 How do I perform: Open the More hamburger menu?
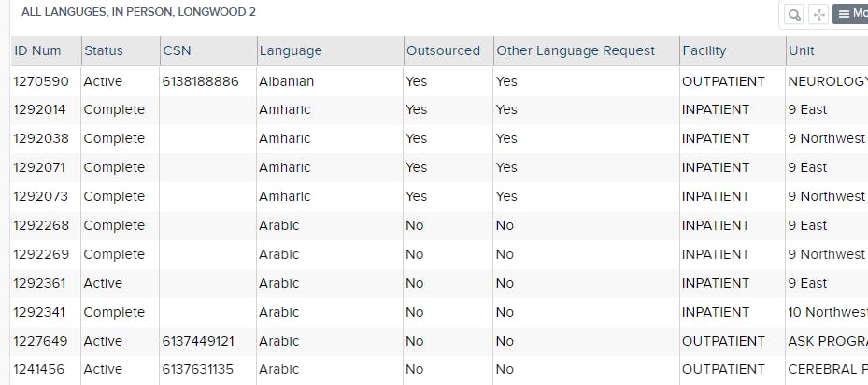click(x=851, y=14)
